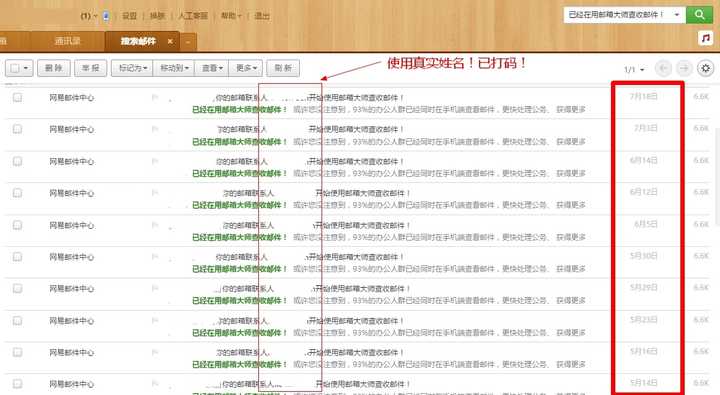
Task: Click the 删除 button
Action: [54, 68]
